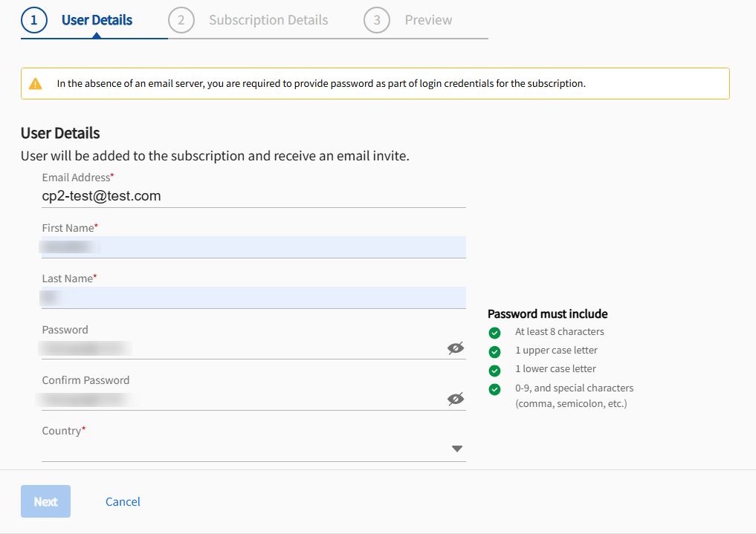Click the step 3 circle icon
Screen dimensions: 756x534
click(377, 20)
